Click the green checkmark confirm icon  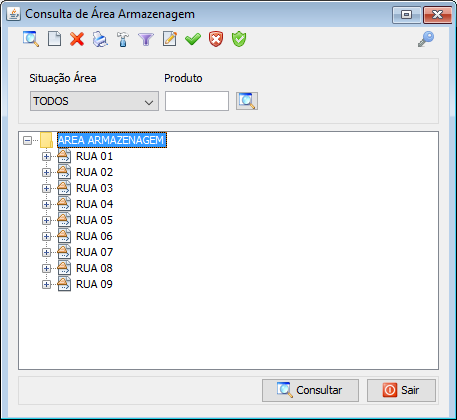point(193,39)
